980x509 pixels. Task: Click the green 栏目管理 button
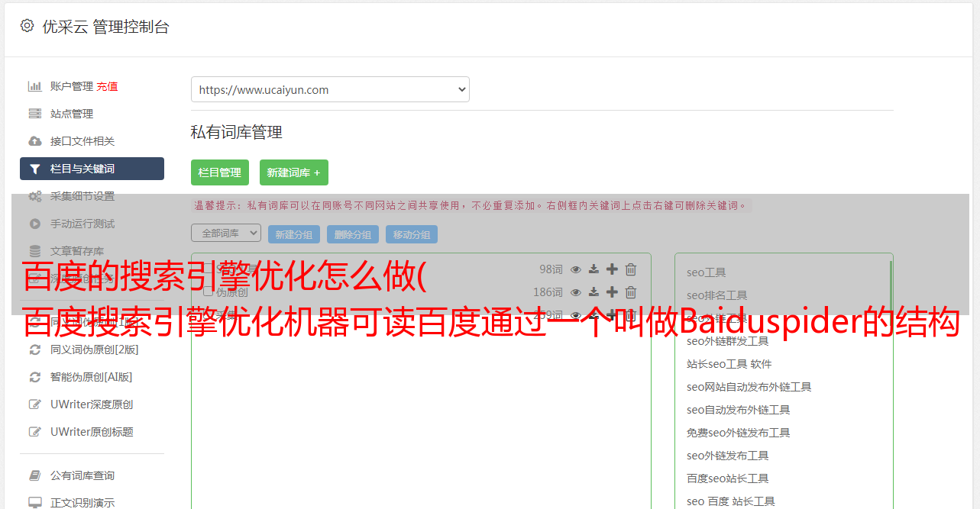[220, 172]
